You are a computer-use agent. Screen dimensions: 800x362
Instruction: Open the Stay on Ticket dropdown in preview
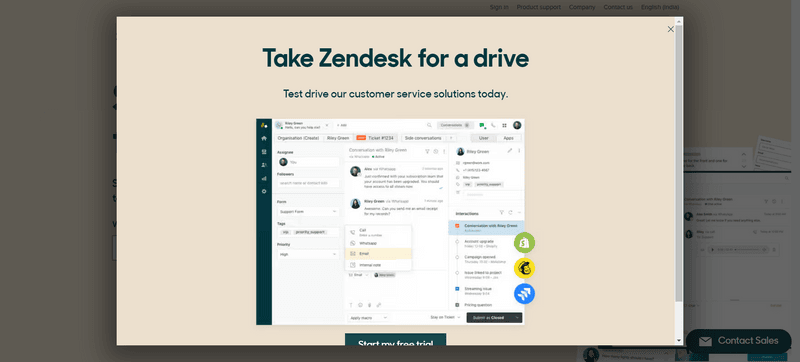pyautogui.click(x=445, y=318)
